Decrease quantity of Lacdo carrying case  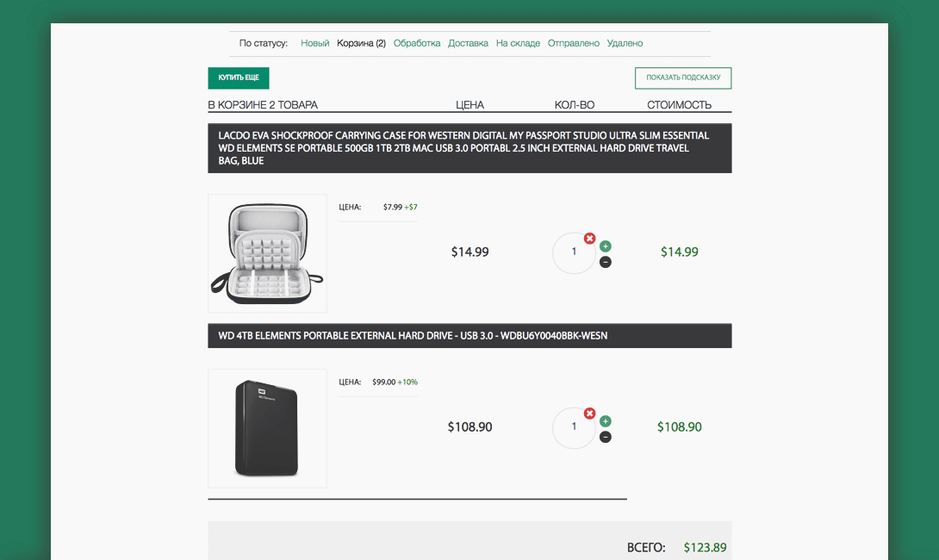tap(606, 262)
